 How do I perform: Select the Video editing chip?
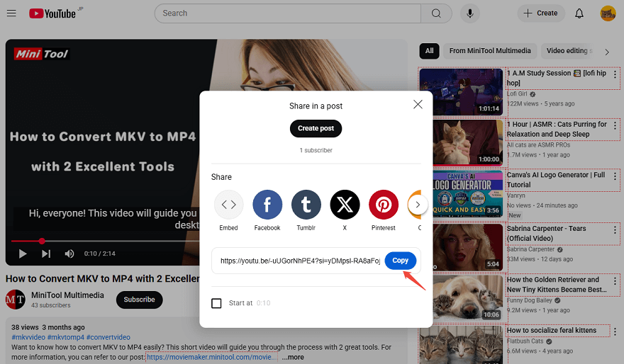[569, 51]
